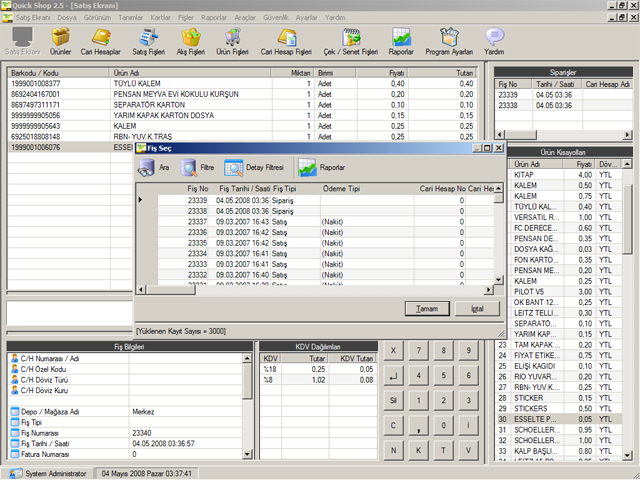Select receipt row 23337 in Fiş Seç
Screen dimensions: 640x480
325,222
